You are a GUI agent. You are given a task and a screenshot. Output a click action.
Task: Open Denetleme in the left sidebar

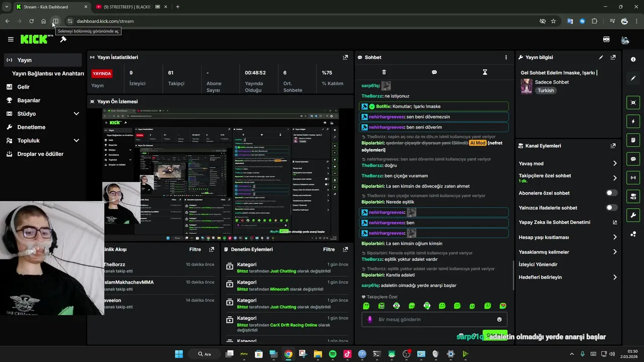[43, 127]
